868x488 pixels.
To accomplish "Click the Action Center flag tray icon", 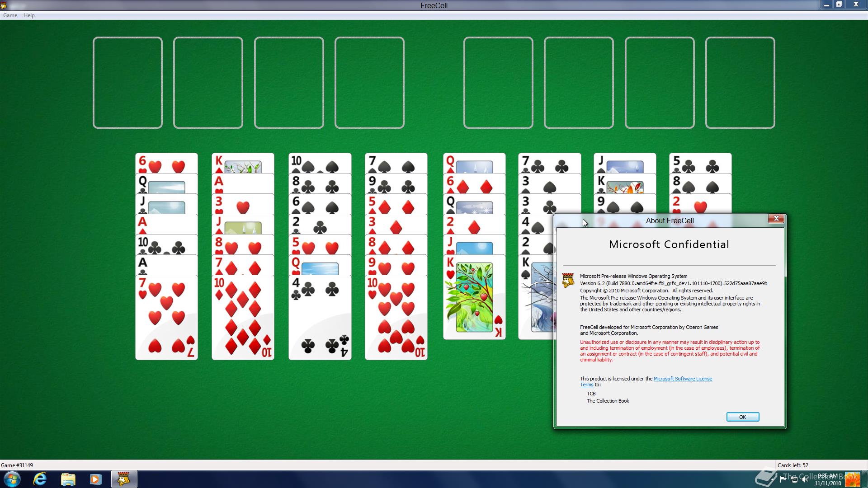I will click(x=783, y=480).
